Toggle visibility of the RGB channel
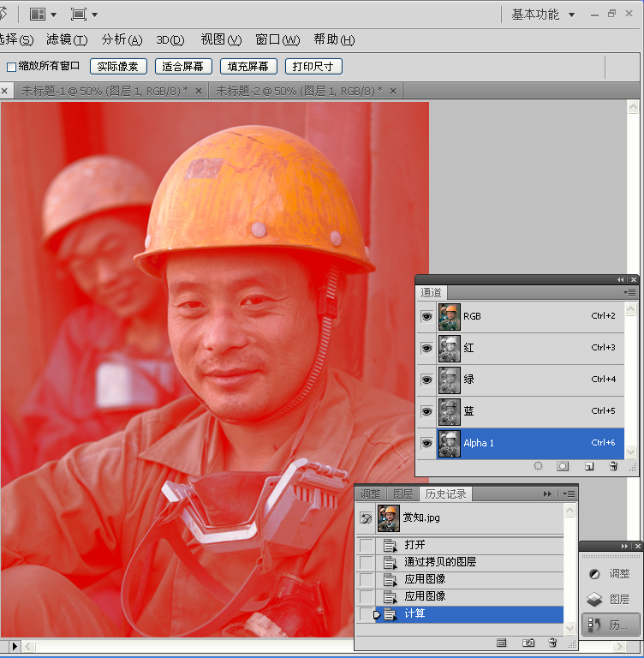Screen dimensions: 644x658 (427, 316)
